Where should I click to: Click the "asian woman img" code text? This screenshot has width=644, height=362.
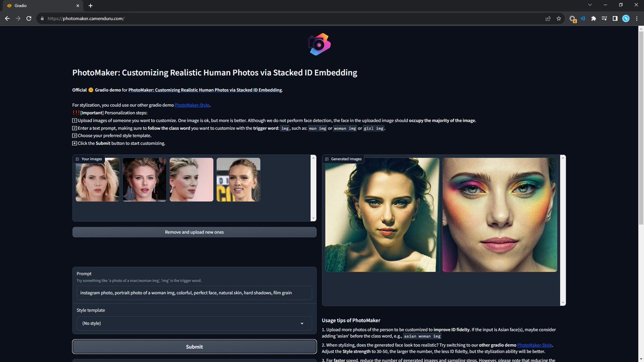[422, 336]
